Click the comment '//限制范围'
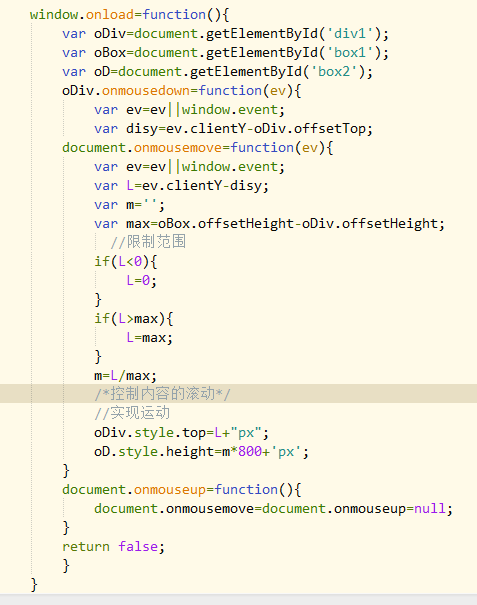The height and width of the screenshot is (605, 477). pyautogui.click(x=148, y=242)
